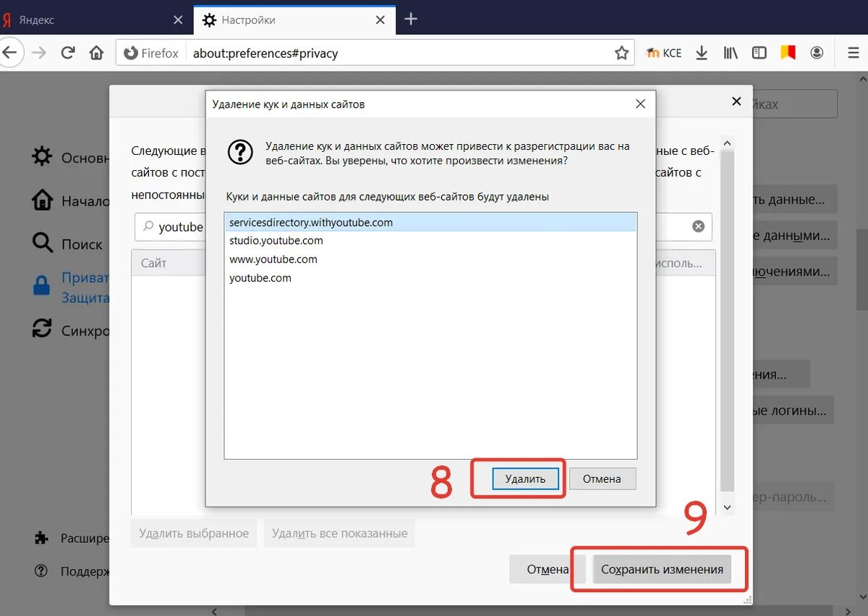Click Отмена in the cookie deletion dialog

(x=603, y=478)
